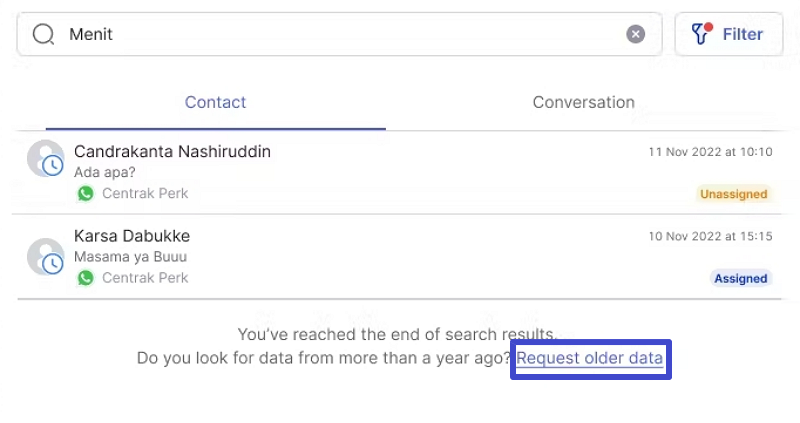Clear the search text with the X icon
Image resolution: width=800 pixels, height=423 pixels.
635,34
